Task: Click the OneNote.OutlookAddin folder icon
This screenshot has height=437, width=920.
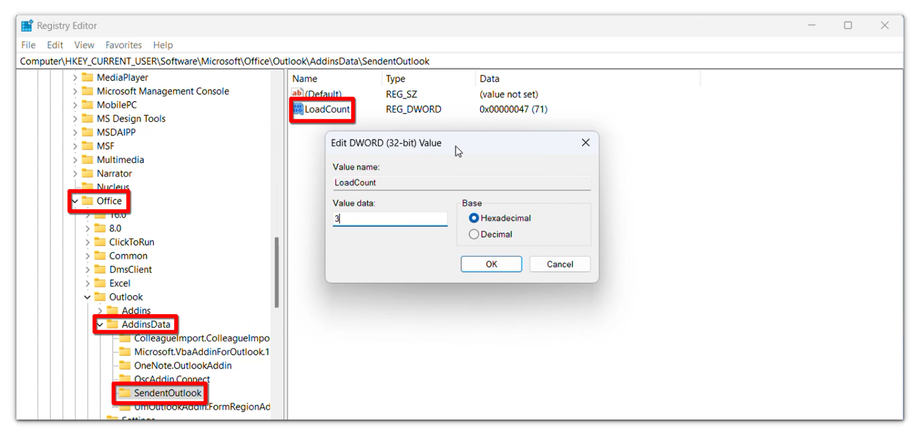Action: click(124, 365)
